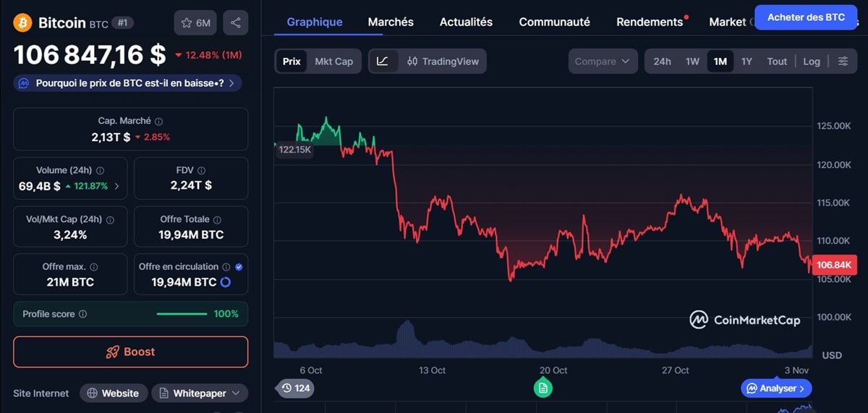Select the Tout time range
This screenshot has width=868, height=413.
(x=777, y=61)
